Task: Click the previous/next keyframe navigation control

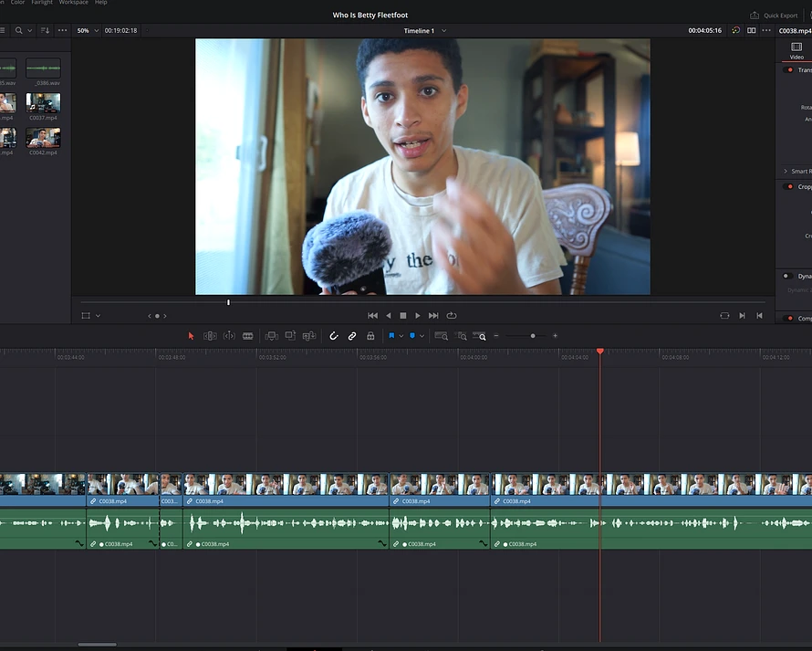Action: [158, 316]
